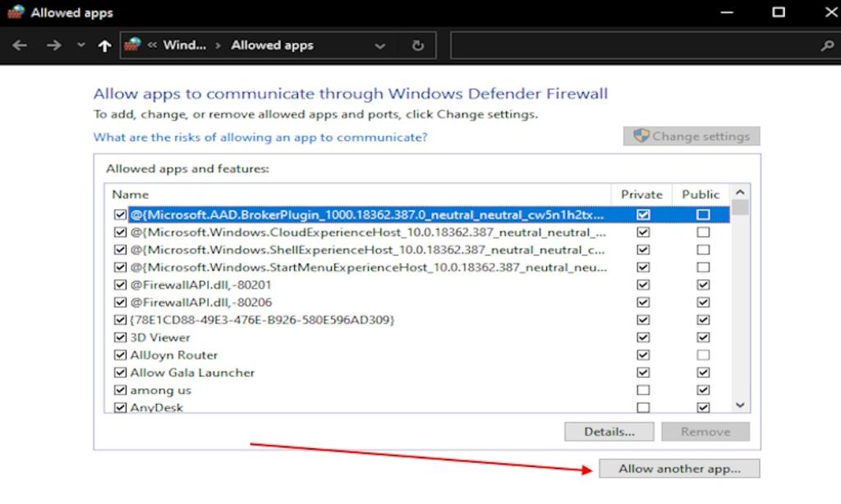Click the Up directory arrow
The image size is (841, 504).
(x=104, y=46)
